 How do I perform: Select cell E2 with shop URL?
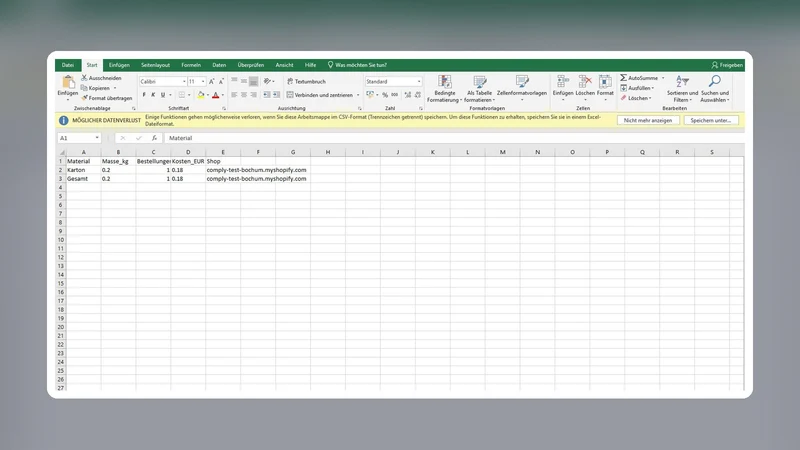point(223,170)
